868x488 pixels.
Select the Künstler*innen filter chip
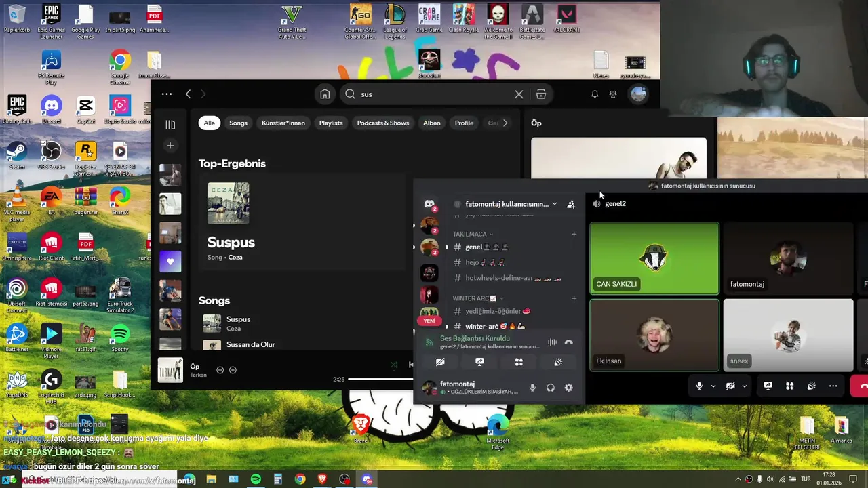coord(283,123)
